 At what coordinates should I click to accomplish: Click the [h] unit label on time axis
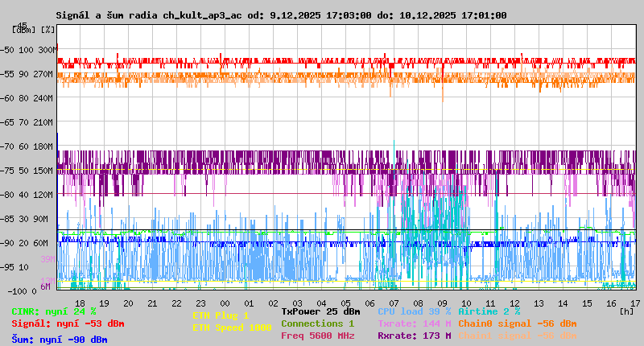coord(626,311)
